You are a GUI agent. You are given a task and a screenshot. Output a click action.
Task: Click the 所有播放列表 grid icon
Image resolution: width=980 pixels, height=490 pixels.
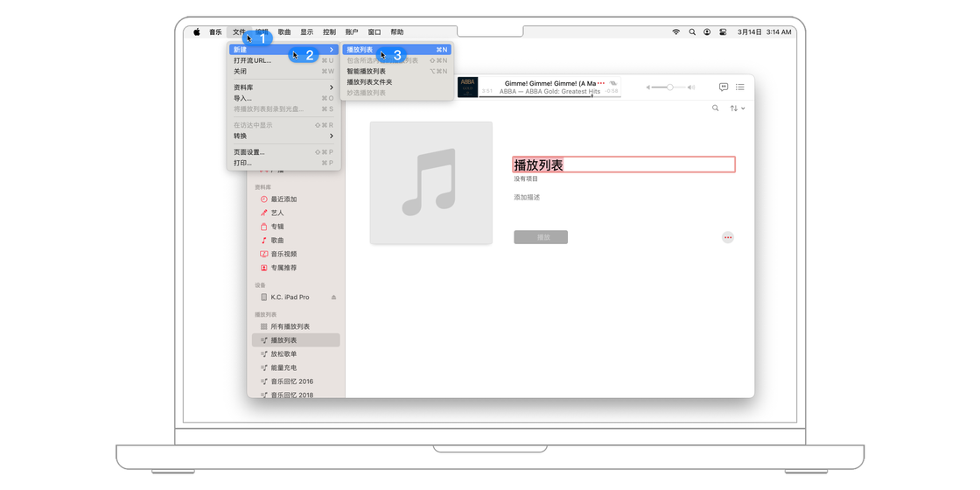tap(263, 327)
